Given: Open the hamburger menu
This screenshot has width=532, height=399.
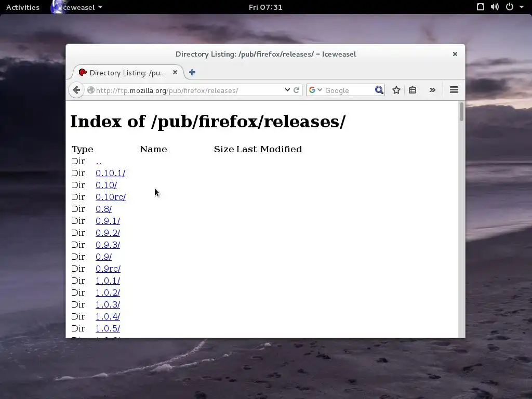Looking at the screenshot, I should click(454, 90).
